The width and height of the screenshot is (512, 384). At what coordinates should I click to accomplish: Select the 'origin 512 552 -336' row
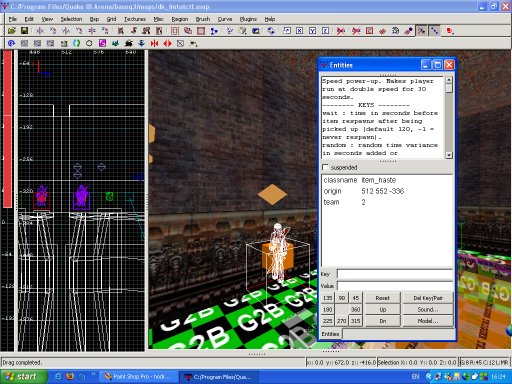pyautogui.click(x=387, y=191)
